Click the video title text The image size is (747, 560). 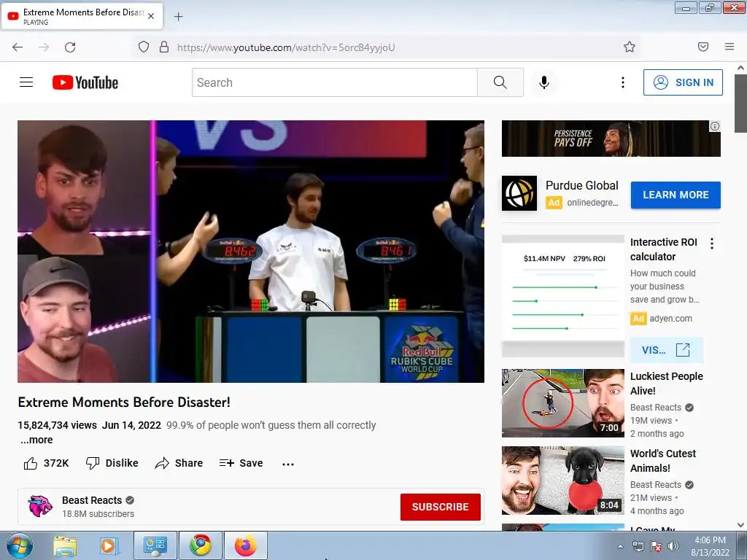pos(124,402)
